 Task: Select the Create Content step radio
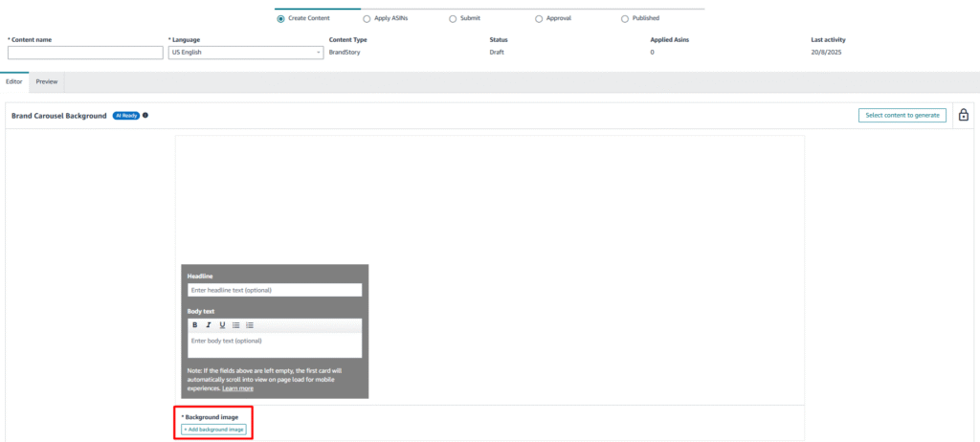click(x=279, y=18)
